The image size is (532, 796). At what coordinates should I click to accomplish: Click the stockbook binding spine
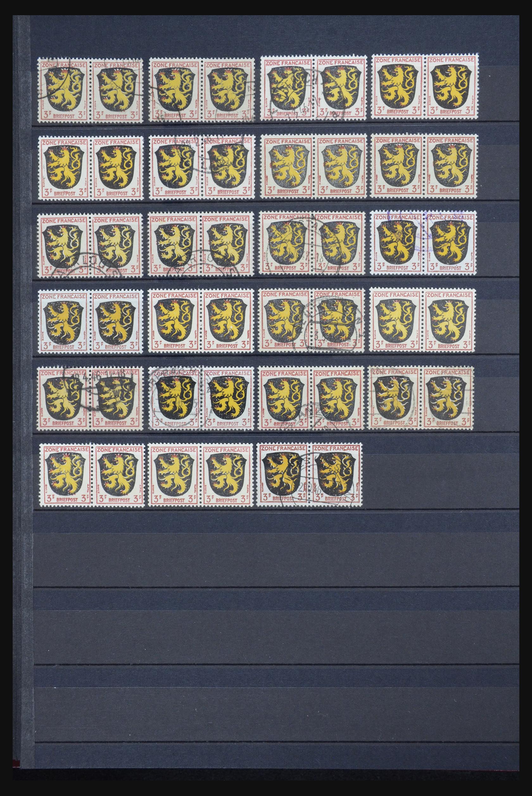23,397
